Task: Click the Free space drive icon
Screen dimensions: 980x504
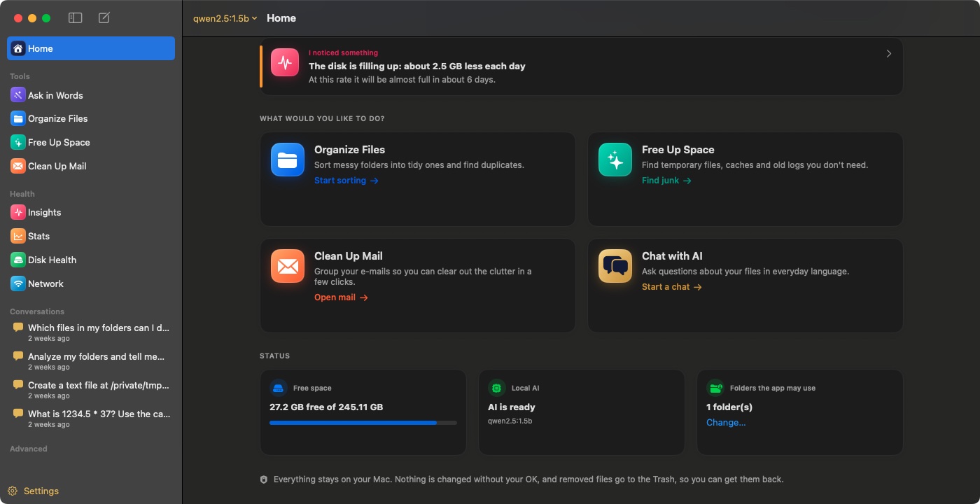Action: [x=279, y=388]
